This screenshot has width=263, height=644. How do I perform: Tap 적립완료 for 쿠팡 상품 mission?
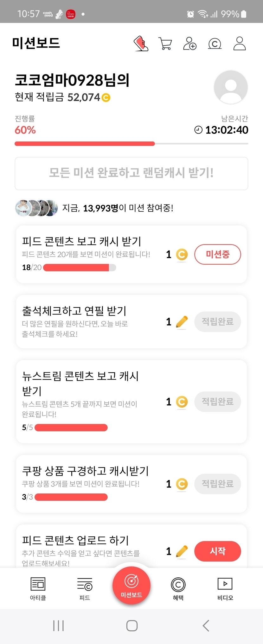click(x=218, y=484)
